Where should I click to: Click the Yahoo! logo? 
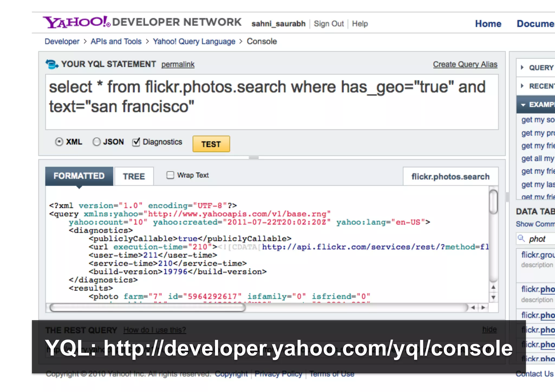[x=76, y=22]
